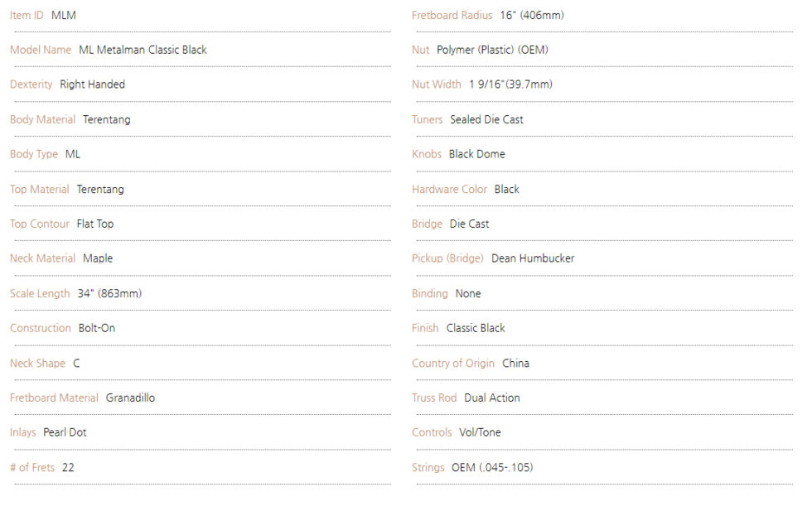Viewport: 812px width, 511px height.
Task: Select the Construction Bolt-On value
Action: 97,328
